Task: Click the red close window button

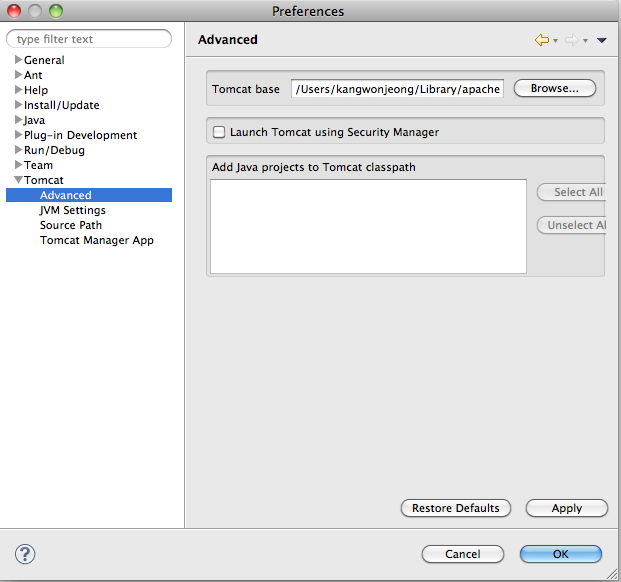Action: click(14, 11)
